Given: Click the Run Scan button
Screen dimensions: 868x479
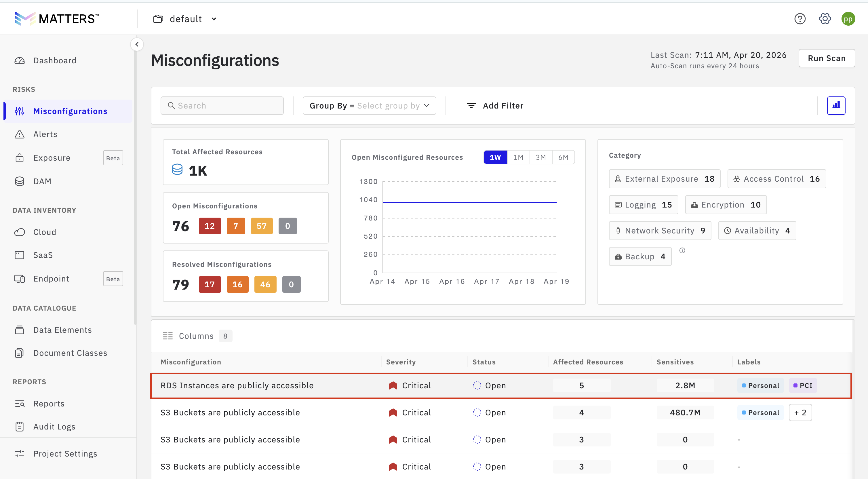Looking at the screenshot, I should 826,58.
